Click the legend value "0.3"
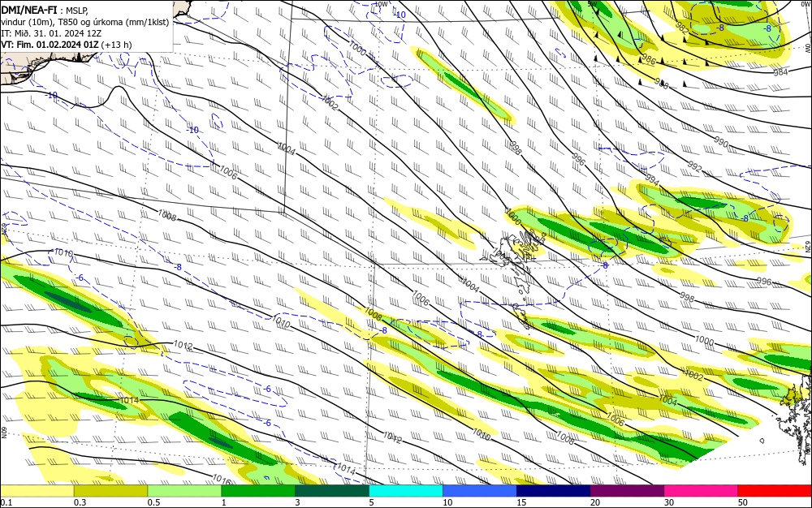The image size is (812, 508). pos(80,502)
